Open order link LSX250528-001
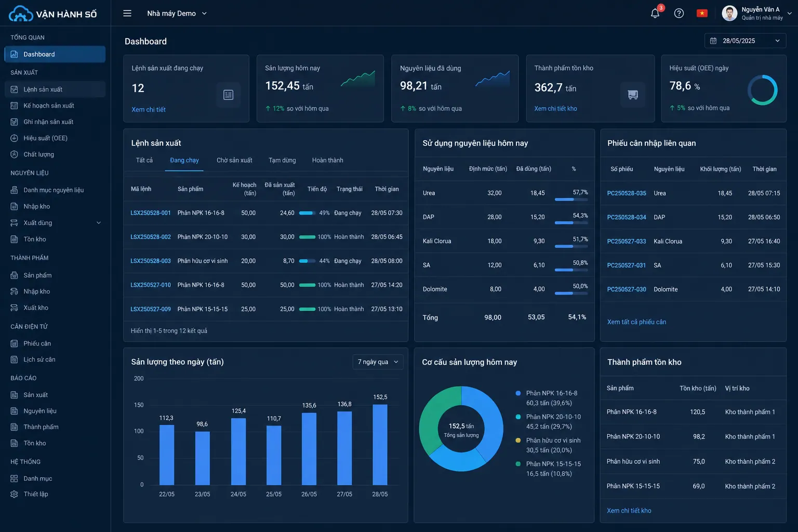The width and height of the screenshot is (798, 532). point(151,213)
